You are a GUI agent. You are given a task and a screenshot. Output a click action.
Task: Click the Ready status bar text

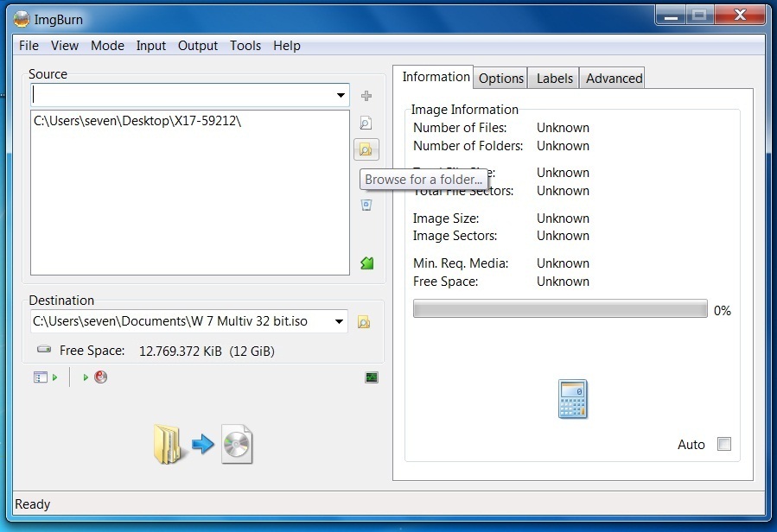point(33,504)
